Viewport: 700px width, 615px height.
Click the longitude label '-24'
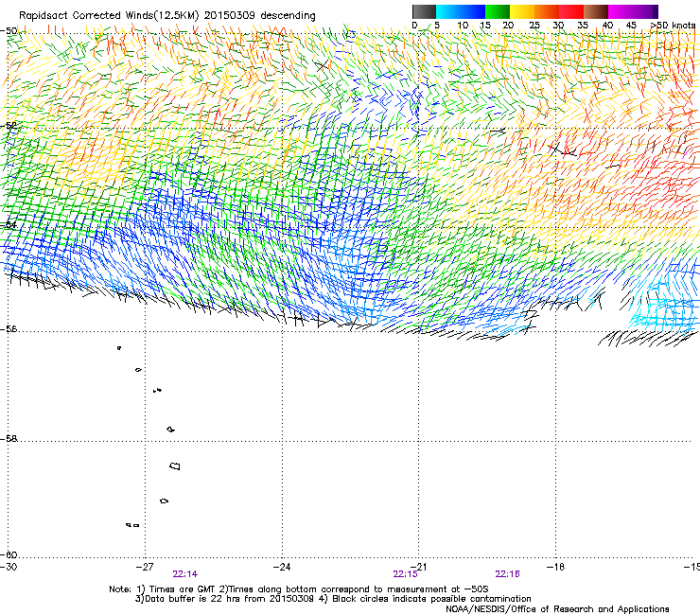click(282, 567)
